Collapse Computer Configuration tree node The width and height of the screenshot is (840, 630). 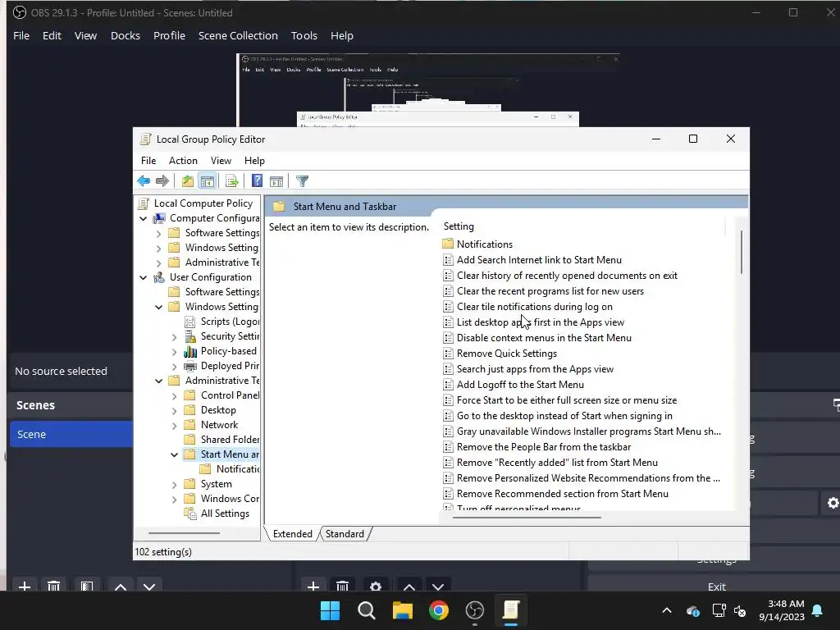(143, 218)
